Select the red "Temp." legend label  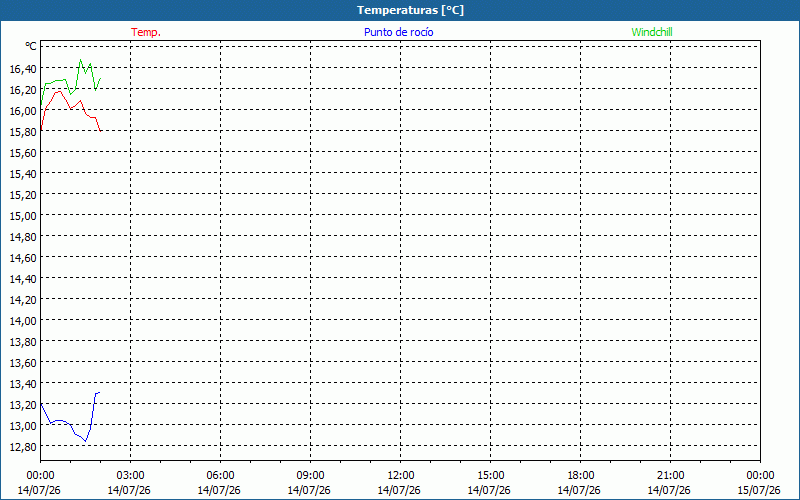click(146, 32)
